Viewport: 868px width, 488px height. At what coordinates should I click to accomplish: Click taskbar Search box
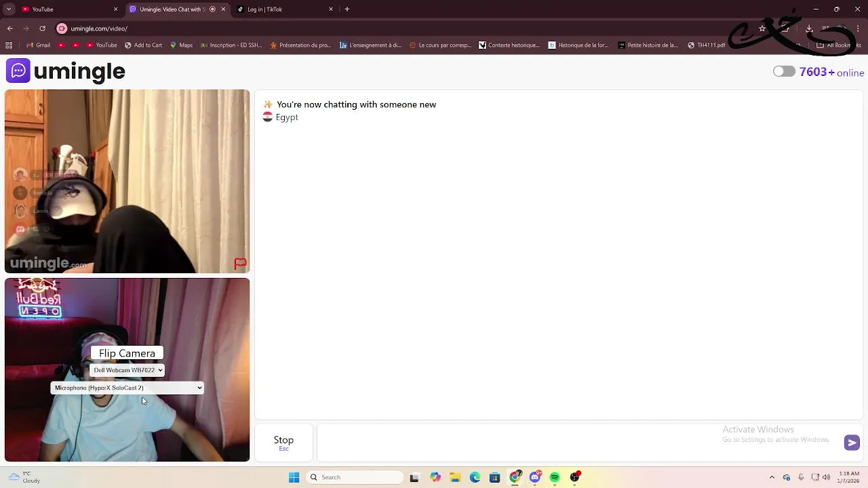tap(355, 477)
